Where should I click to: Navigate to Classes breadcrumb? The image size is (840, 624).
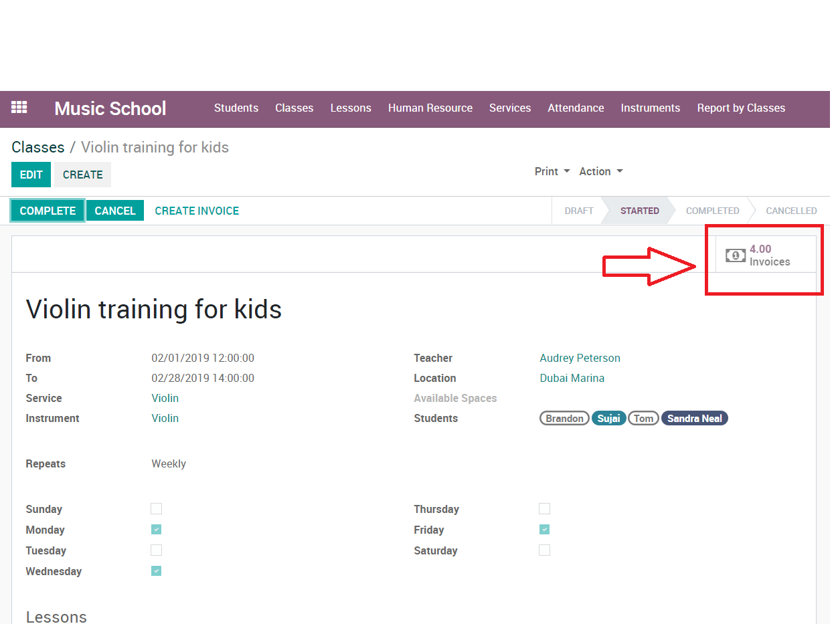click(x=38, y=147)
